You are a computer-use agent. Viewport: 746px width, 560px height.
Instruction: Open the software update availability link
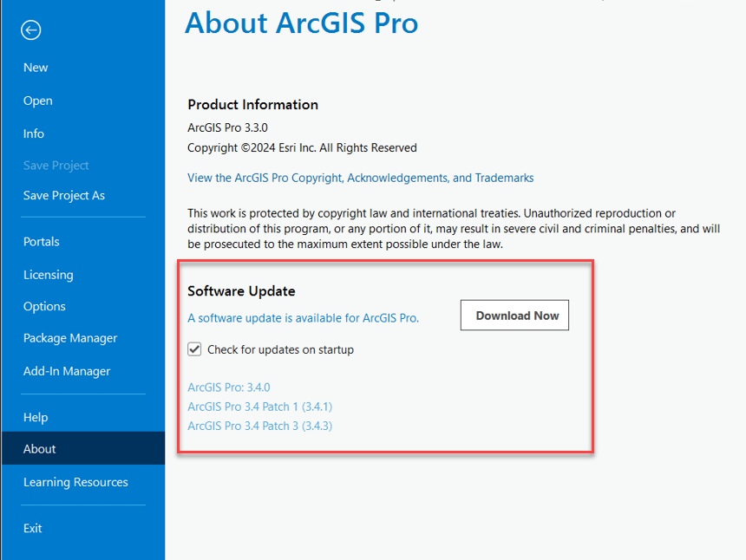click(x=303, y=318)
